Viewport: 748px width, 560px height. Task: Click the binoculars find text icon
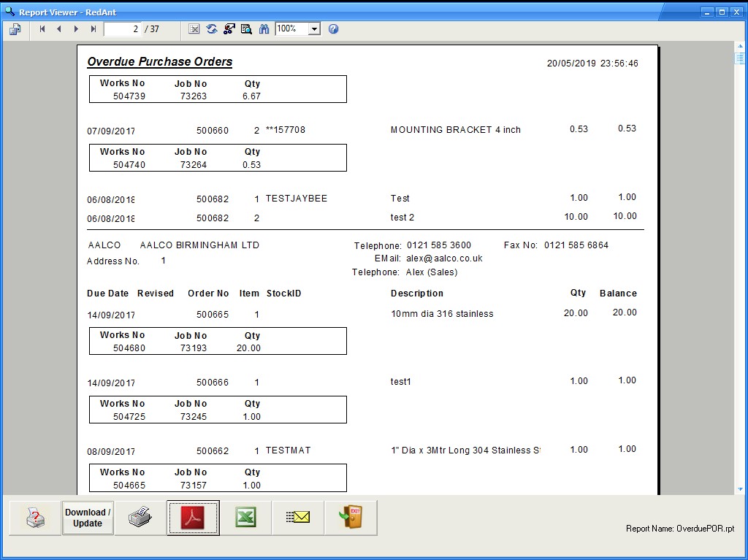(x=264, y=29)
